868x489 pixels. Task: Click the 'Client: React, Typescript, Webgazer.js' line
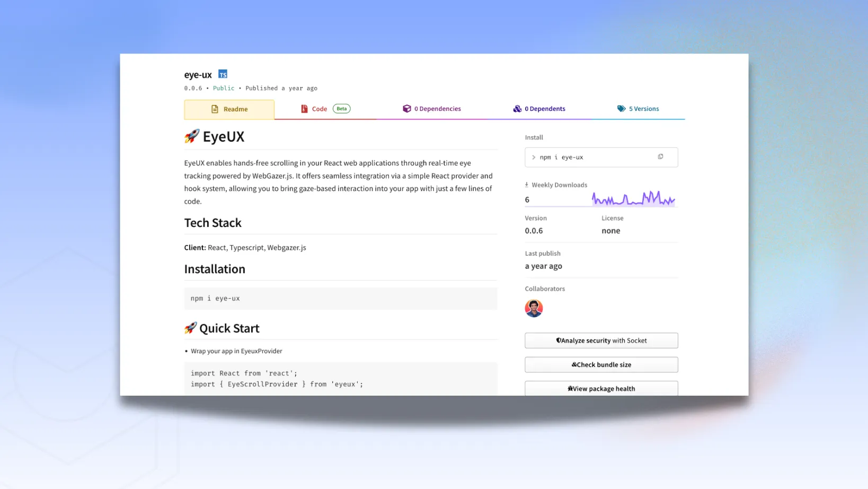(x=245, y=248)
